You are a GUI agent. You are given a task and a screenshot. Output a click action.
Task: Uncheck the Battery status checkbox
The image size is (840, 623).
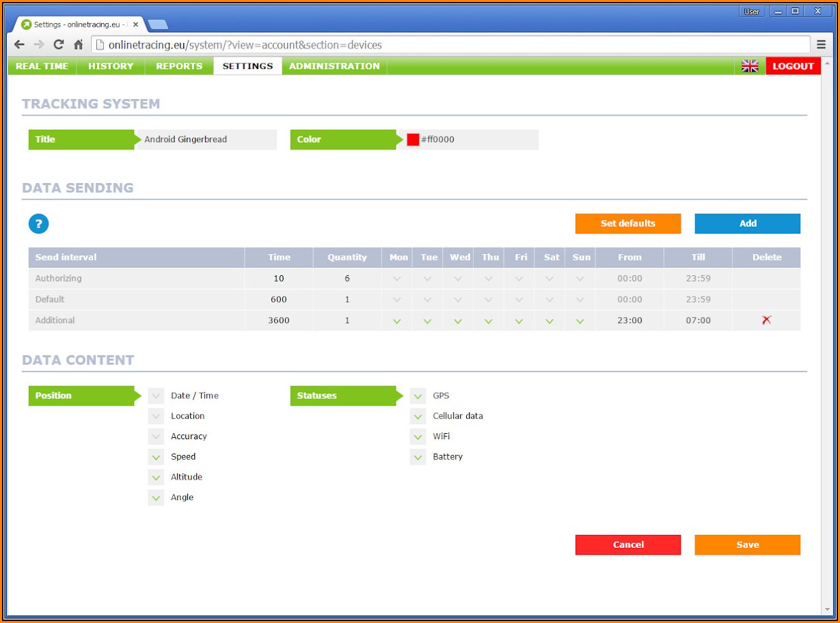click(418, 457)
